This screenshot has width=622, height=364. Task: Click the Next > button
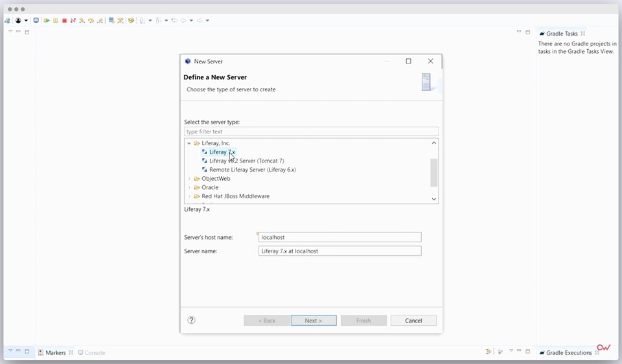coord(314,321)
